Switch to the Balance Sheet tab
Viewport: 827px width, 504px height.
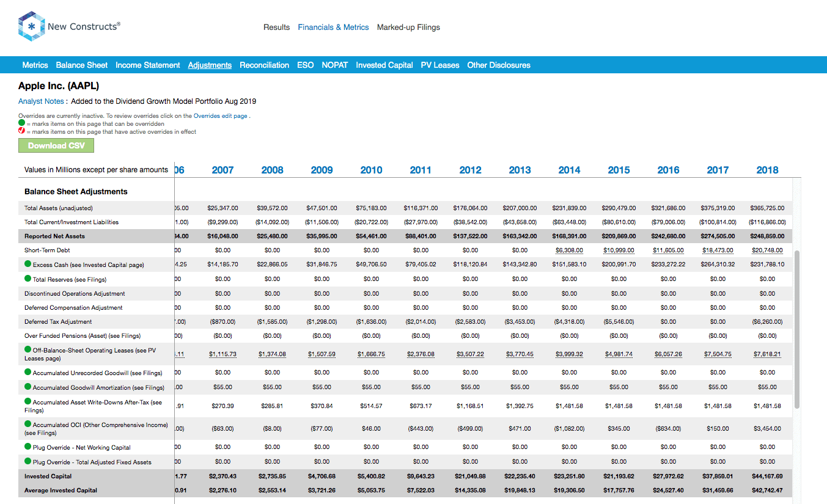click(82, 65)
